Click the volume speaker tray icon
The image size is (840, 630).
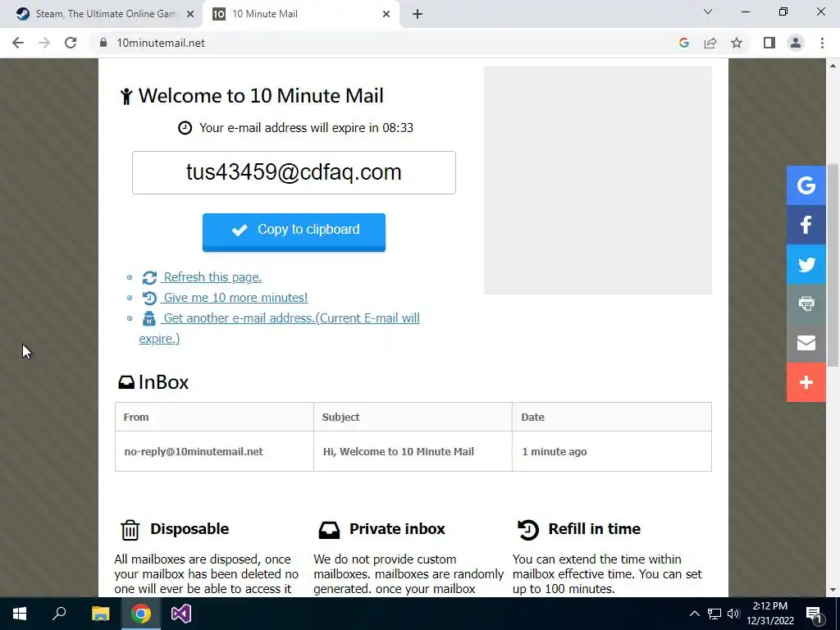[733, 614]
